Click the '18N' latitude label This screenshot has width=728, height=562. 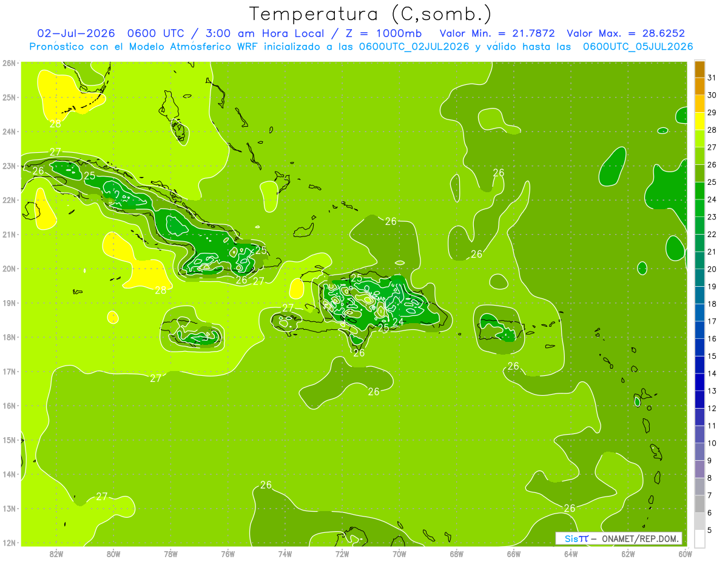click(9, 337)
